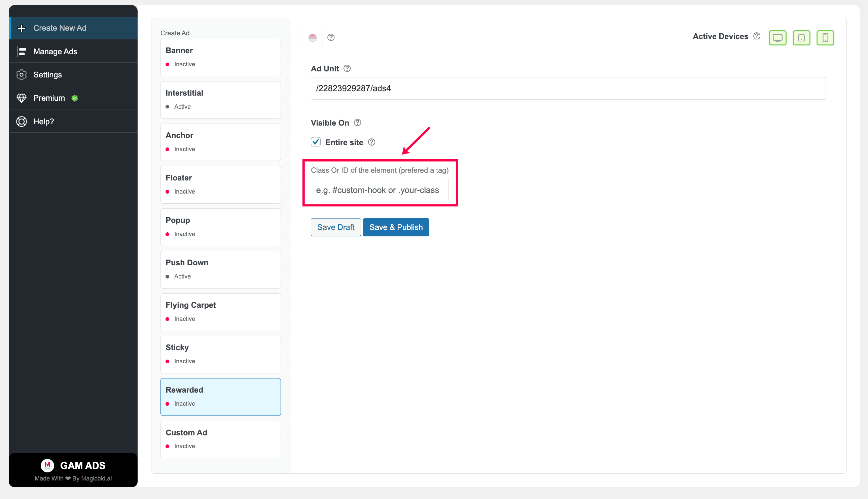Click the Help lifebuoy icon
This screenshot has width=868, height=499.
pos(22,121)
